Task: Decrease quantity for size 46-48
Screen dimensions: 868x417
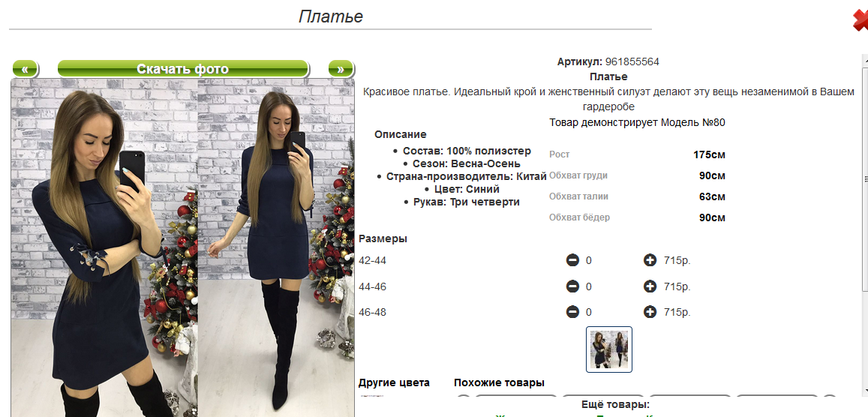Action: 572,312
